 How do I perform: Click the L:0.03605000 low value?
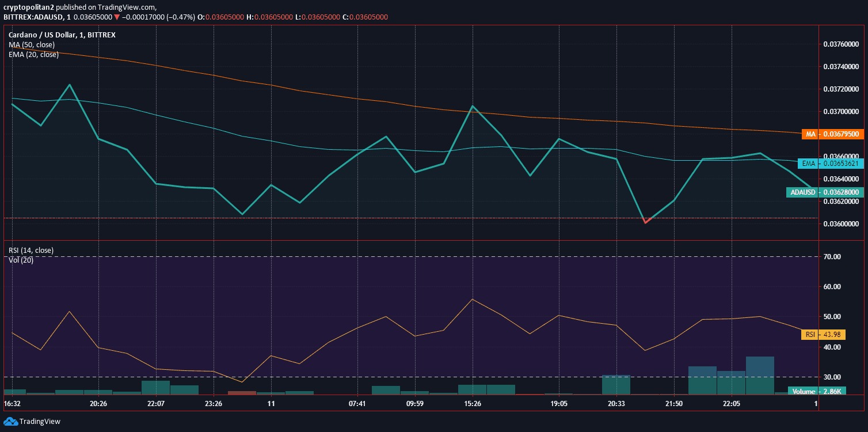(317, 17)
